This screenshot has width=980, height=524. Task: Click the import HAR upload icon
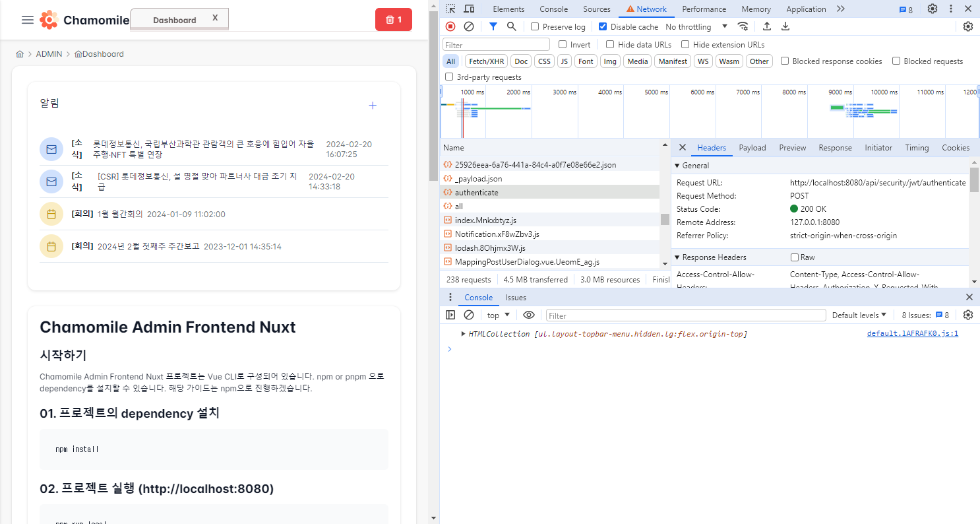coord(767,26)
